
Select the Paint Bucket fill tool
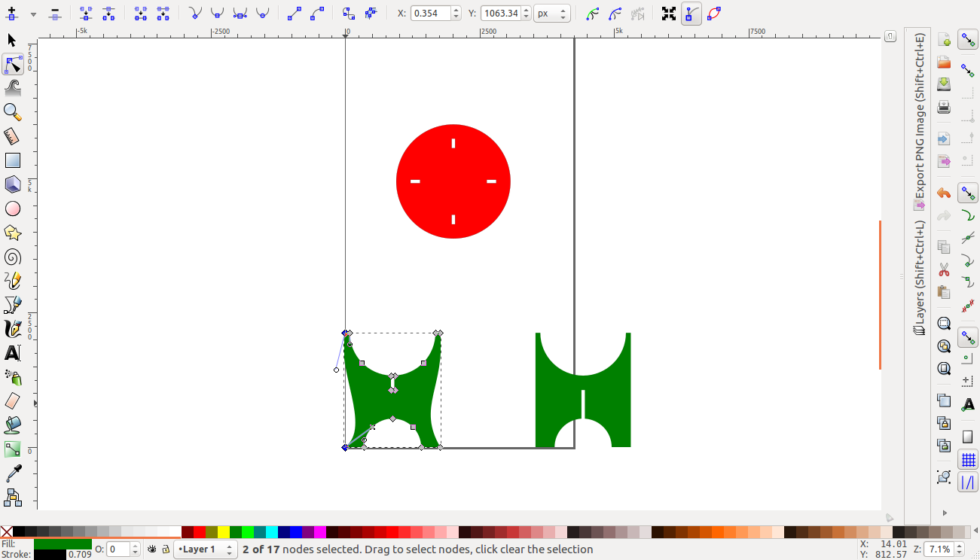coord(12,425)
